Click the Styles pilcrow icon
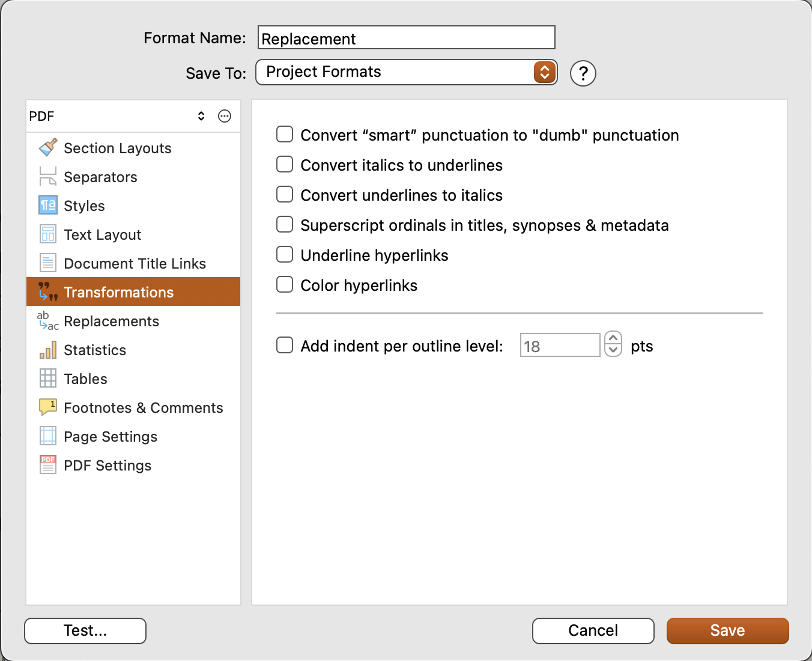Image resolution: width=812 pixels, height=661 pixels. pos(48,206)
